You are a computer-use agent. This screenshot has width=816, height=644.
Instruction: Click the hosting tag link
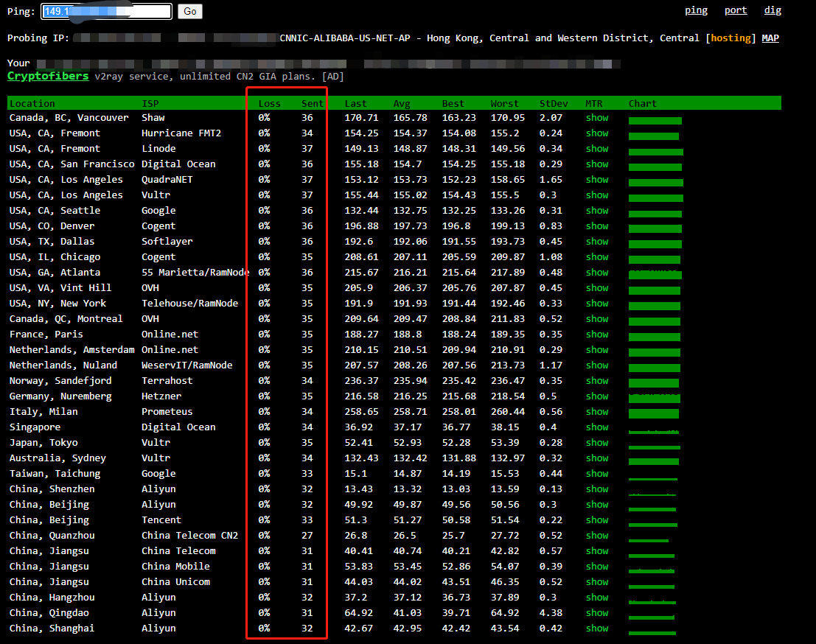730,38
